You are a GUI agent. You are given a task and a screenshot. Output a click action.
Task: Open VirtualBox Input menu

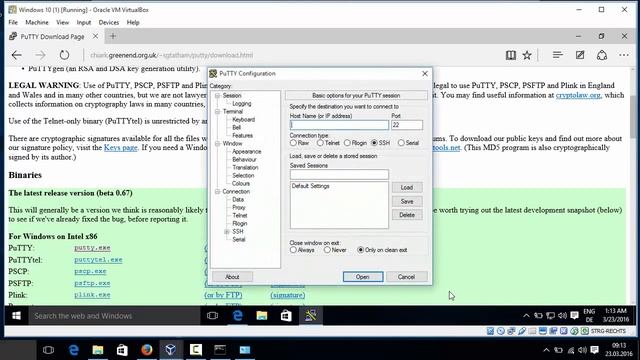click(84, 22)
